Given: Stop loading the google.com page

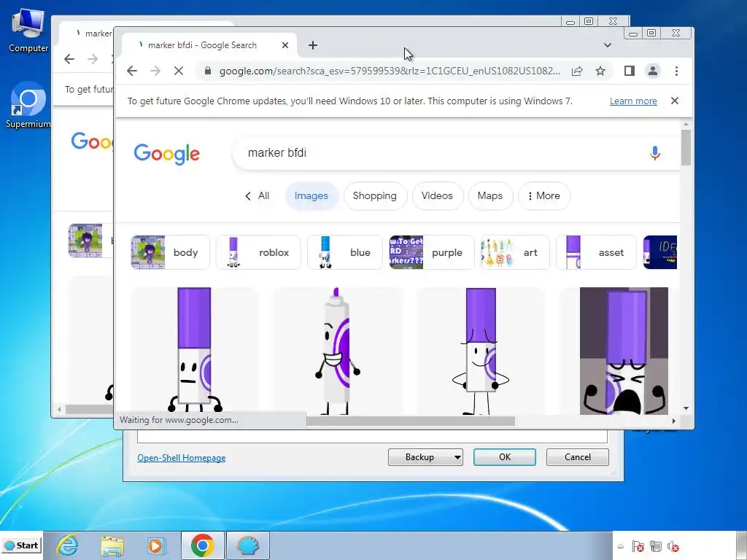Looking at the screenshot, I should pyautogui.click(x=179, y=71).
